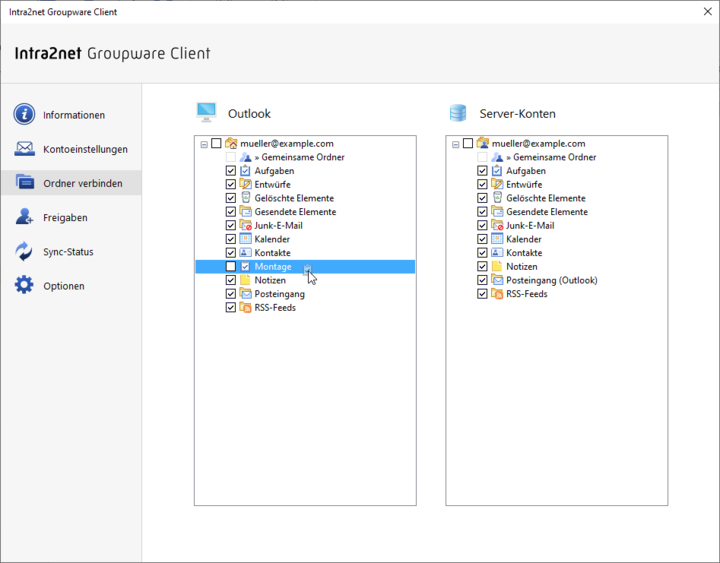Select Kontakte label in Outlook tree
The height and width of the screenshot is (563, 720).
272,253
